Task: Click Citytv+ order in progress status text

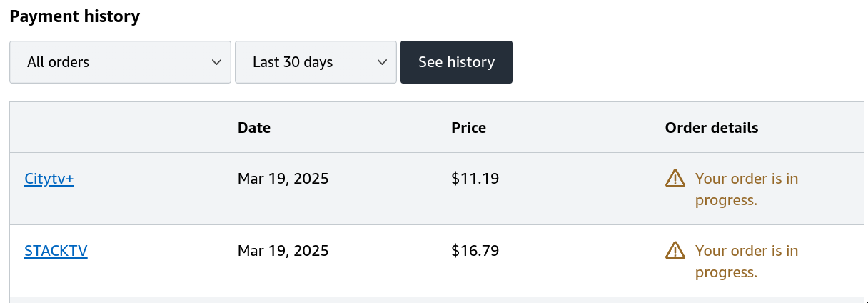Action: (747, 189)
